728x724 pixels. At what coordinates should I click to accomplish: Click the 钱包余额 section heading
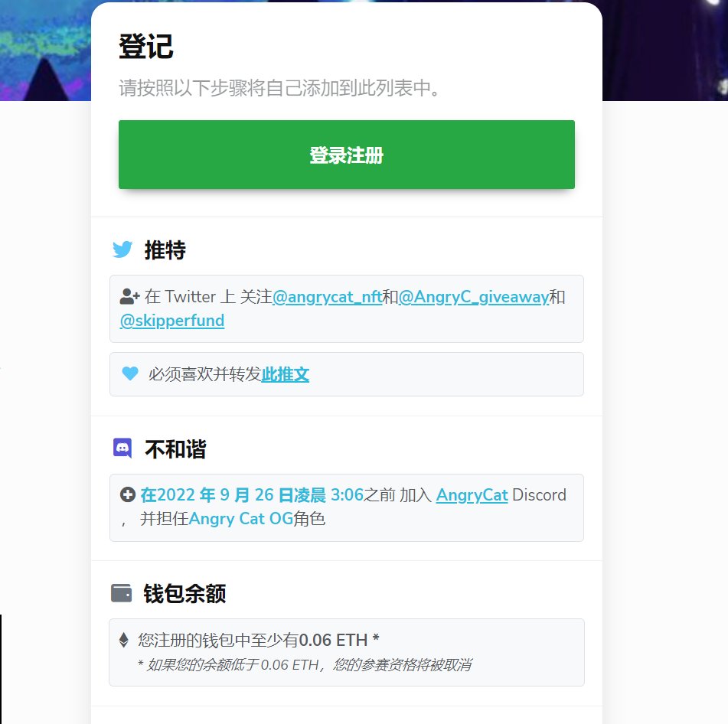(184, 594)
